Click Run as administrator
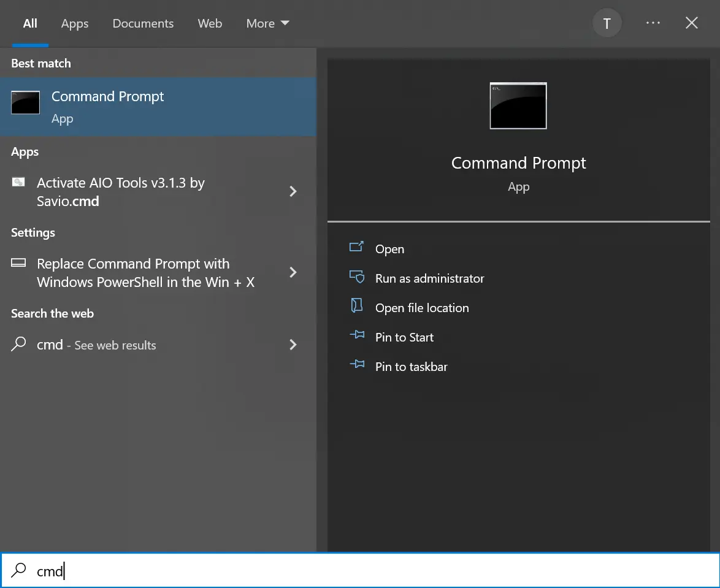 pyautogui.click(x=429, y=278)
